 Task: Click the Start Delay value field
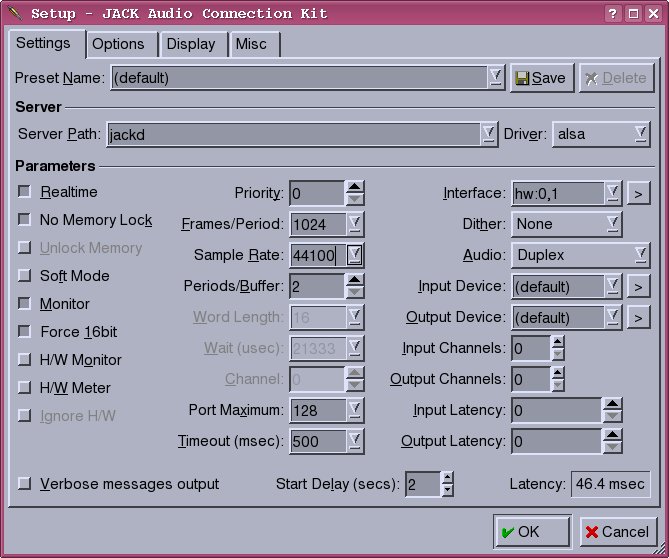pyautogui.click(x=423, y=484)
